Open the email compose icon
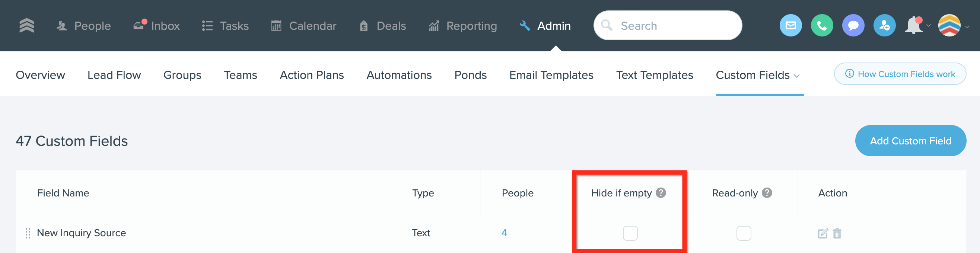 click(790, 25)
